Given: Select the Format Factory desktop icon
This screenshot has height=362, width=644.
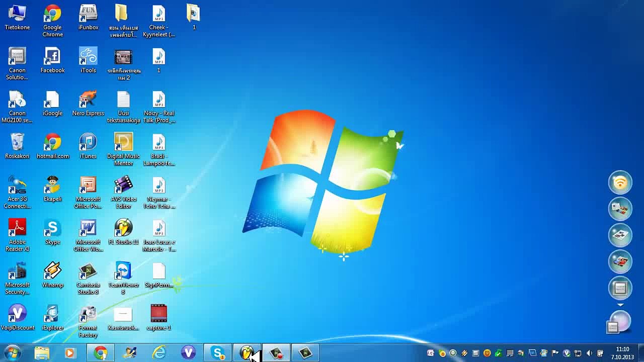Looking at the screenshot, I should click(x=88, y=321).
